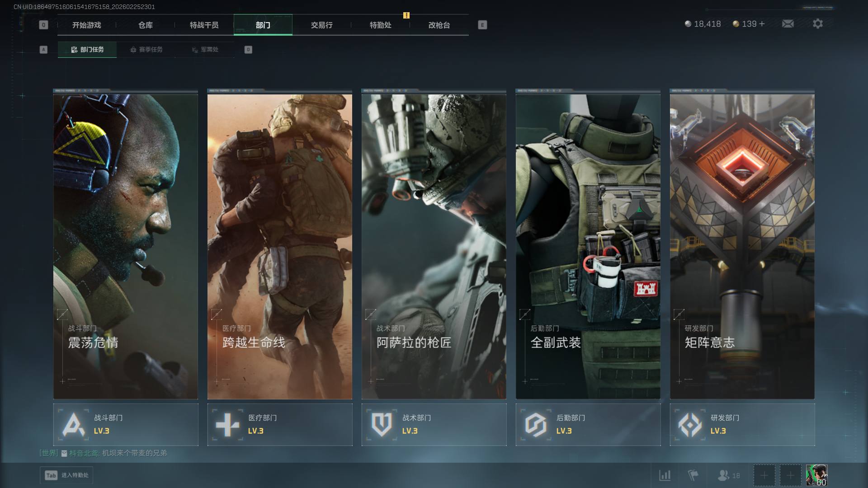Open the mail envelope icon
Viewport: 868px width, 488px height.
(788, 24)
